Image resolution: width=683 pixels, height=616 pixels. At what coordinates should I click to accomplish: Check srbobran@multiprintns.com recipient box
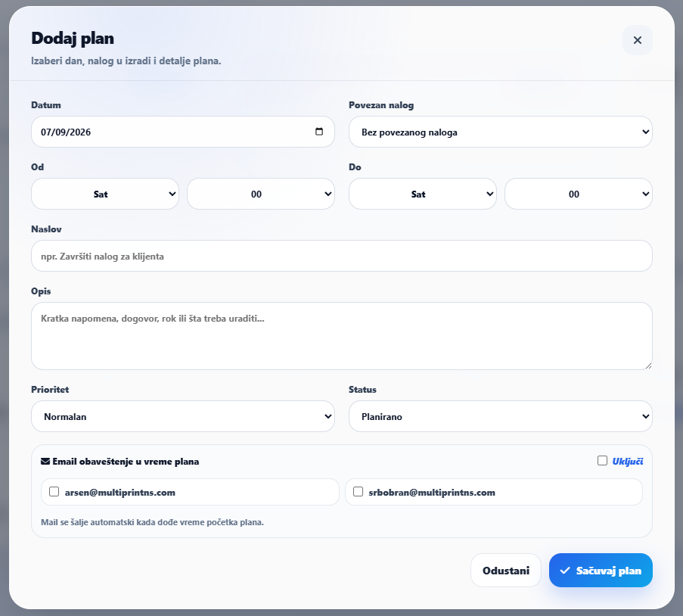(358, 492)
